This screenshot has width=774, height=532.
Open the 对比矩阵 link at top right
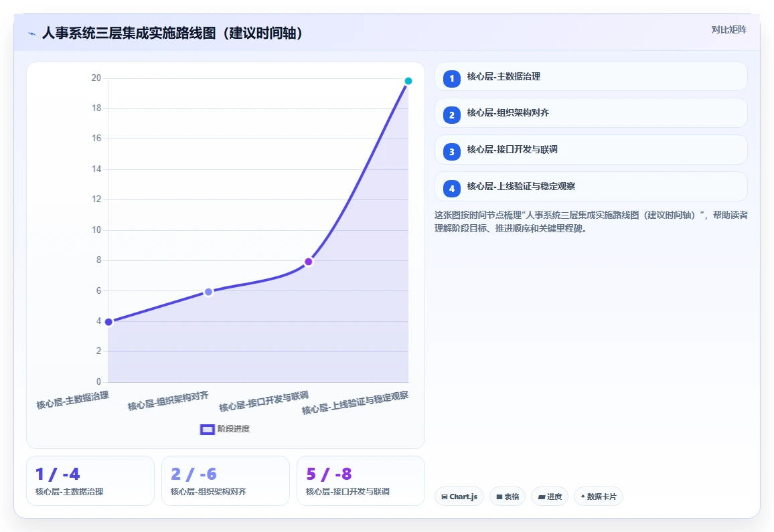click(x=728, y=29)
